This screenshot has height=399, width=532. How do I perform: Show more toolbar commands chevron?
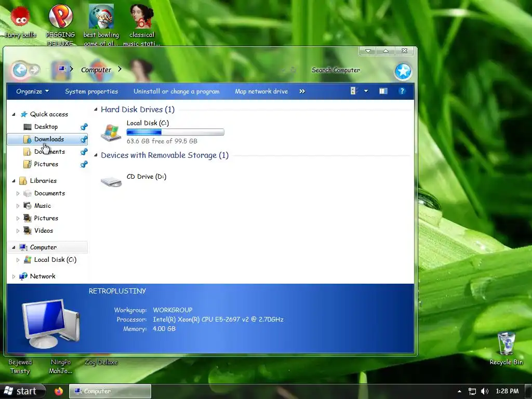pos(302,91)
